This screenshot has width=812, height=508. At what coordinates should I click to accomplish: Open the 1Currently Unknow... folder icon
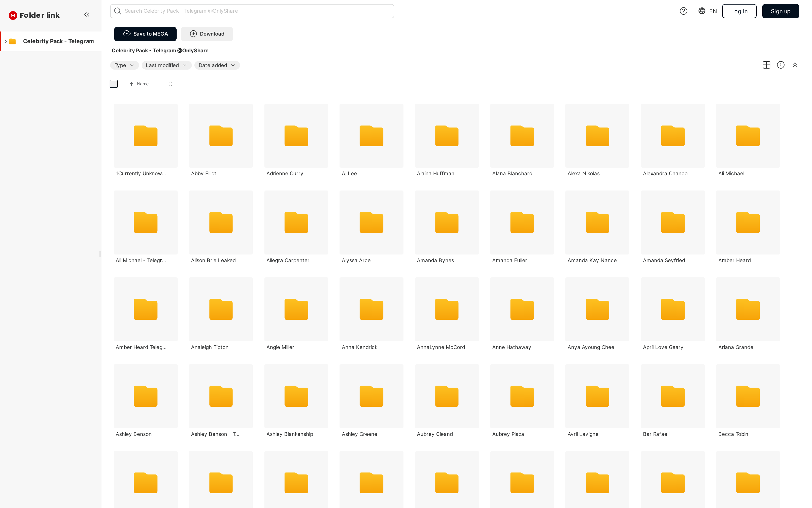[146, 136]
